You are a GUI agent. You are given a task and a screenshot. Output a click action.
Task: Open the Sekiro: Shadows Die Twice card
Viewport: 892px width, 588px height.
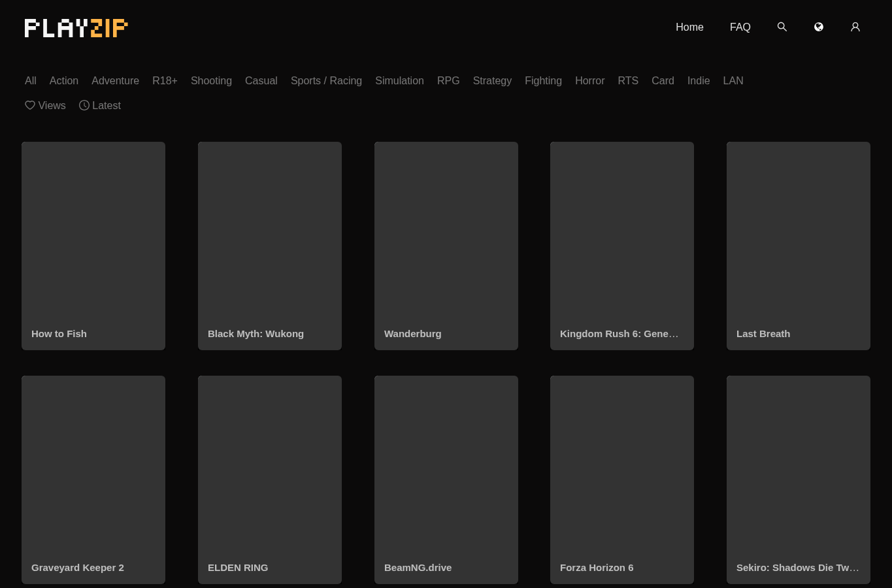tap(799, 480)
